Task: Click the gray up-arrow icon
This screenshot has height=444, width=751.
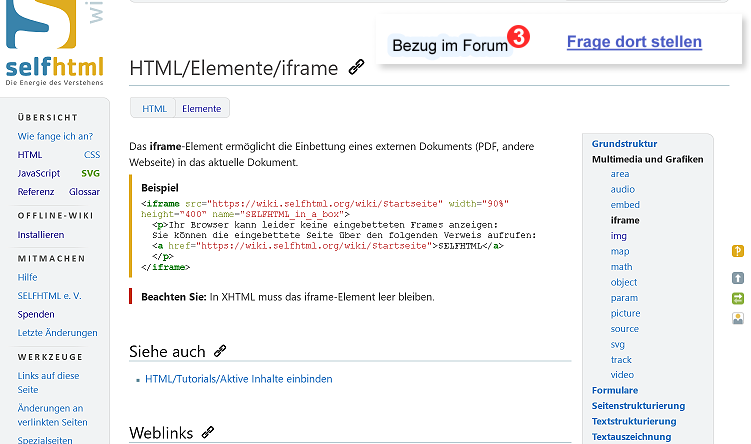Action: click(738, 278)
